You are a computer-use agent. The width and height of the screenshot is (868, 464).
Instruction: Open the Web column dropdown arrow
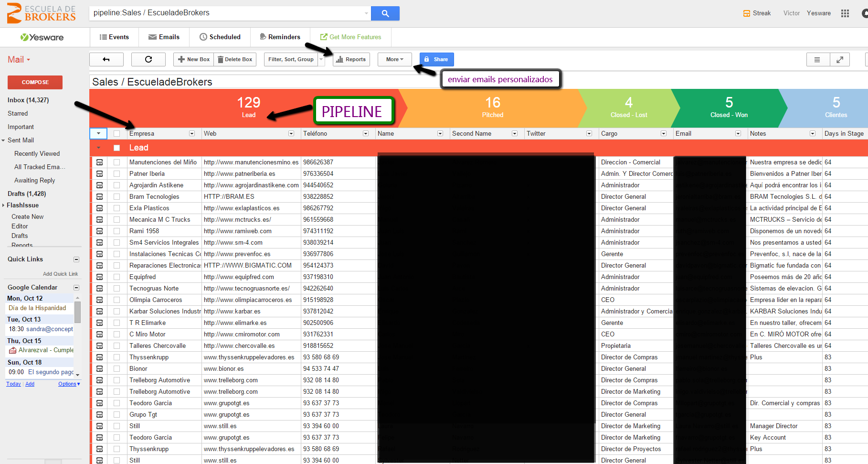click(291, 134)
